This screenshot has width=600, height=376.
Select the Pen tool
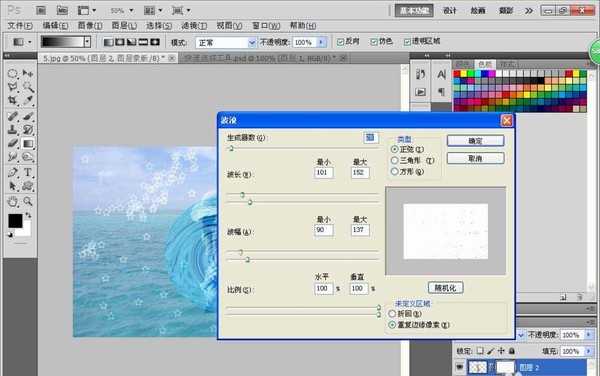(13, 173)
